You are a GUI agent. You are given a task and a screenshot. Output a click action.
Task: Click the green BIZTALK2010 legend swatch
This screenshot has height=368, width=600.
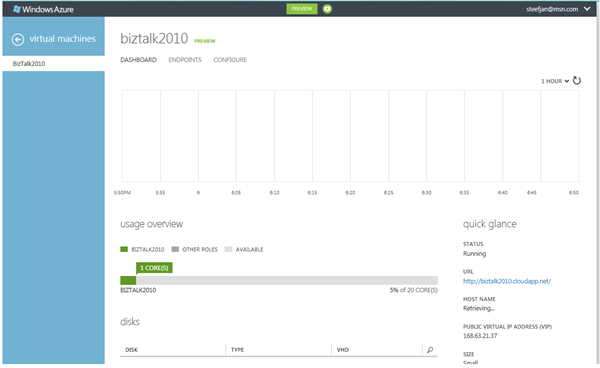click(124, 249)
